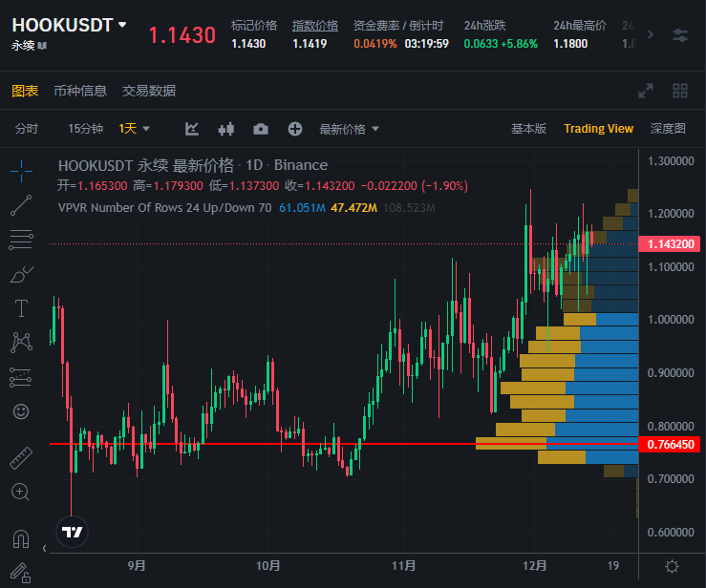
Task: Expand the HOOKUSDT trading pair dropdown
Action: pyautogui.click(x=122, y=26)
